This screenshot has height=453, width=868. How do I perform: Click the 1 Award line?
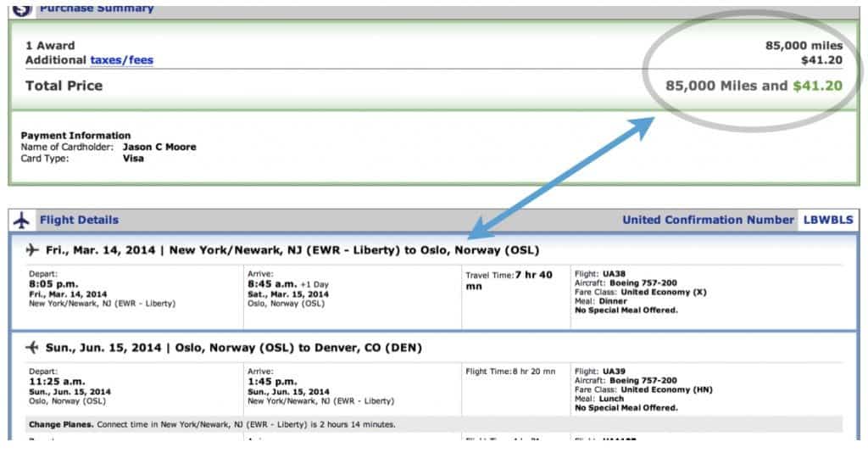click(50, 46)
